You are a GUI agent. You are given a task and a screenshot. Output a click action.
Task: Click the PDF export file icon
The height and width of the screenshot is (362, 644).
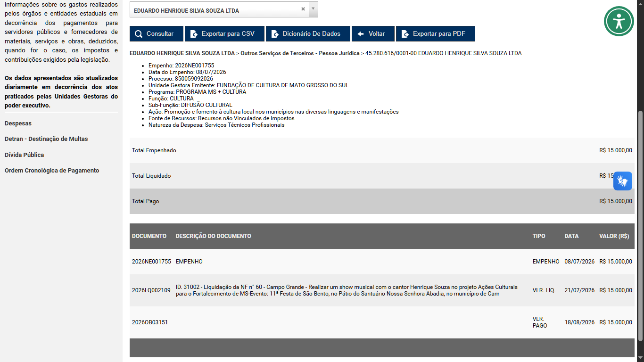point(405,34)
